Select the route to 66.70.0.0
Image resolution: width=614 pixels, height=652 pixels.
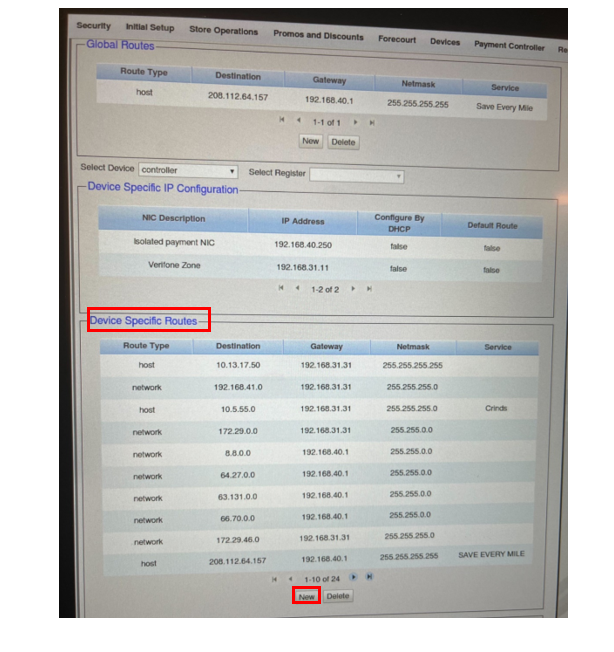click(x=318, y=518)
